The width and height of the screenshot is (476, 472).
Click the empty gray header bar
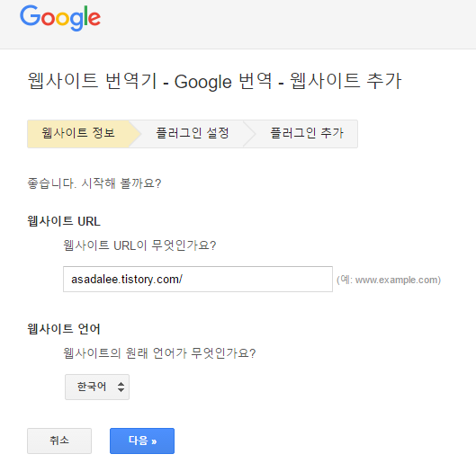(289, 24)
